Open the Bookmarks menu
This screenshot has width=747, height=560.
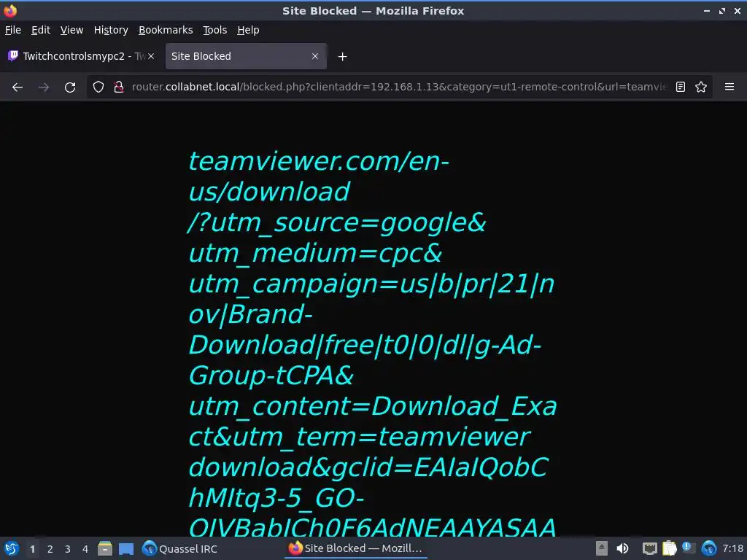(166, 30)
